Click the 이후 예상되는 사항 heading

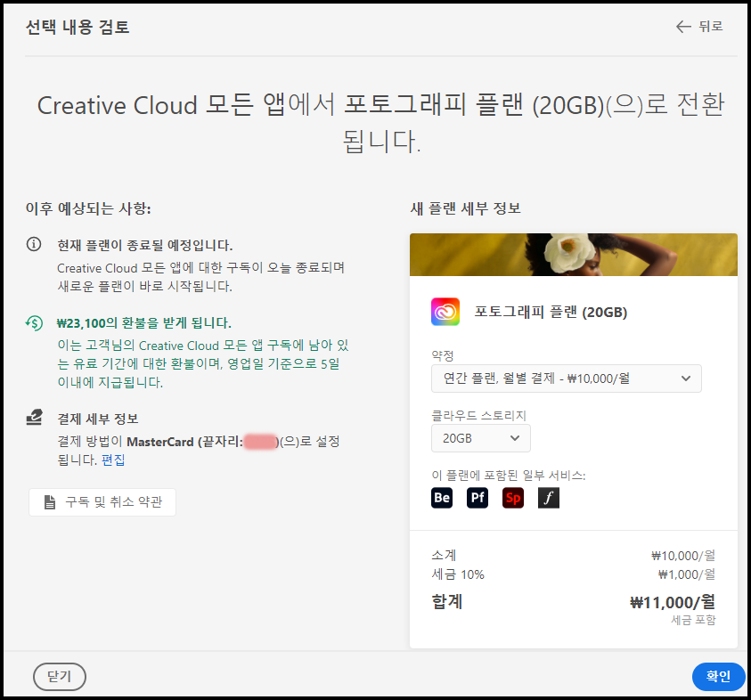click(88, 208)
